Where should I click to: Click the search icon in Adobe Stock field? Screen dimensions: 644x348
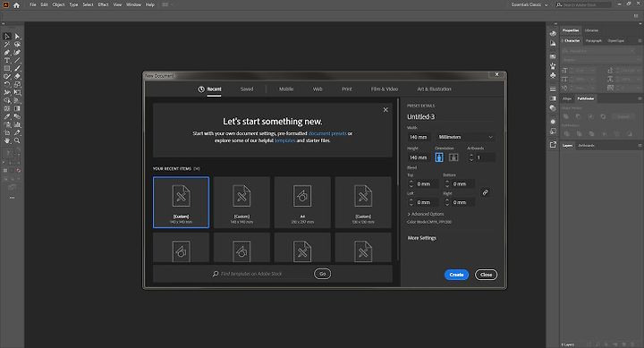click(559, 5)
